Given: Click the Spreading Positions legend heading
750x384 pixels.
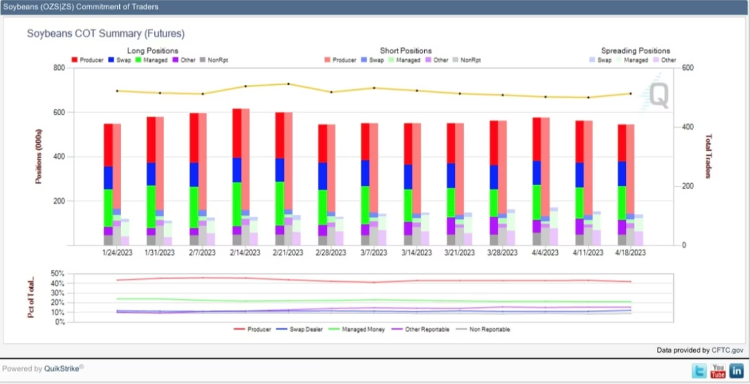Looking at the screenshot, I should [635, 51].
